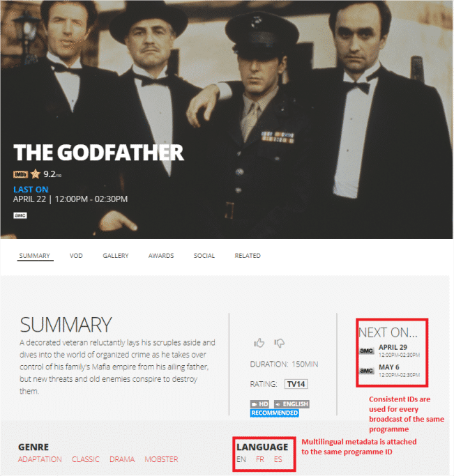Click the AMC logo beside April 29
The height and width of the screenshot is (476, 454).
(367, 351)
